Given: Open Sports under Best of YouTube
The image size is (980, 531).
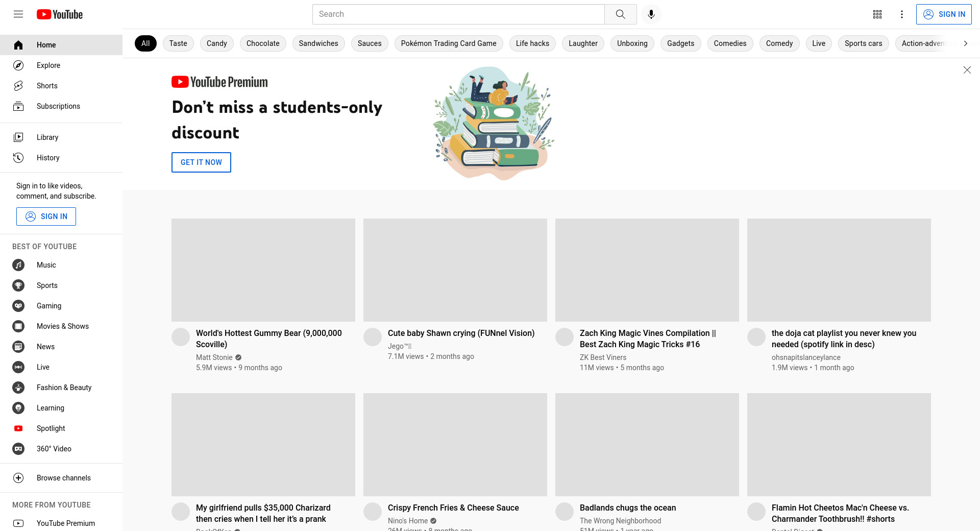Looking at the screenshot, I should pos(61,285).
